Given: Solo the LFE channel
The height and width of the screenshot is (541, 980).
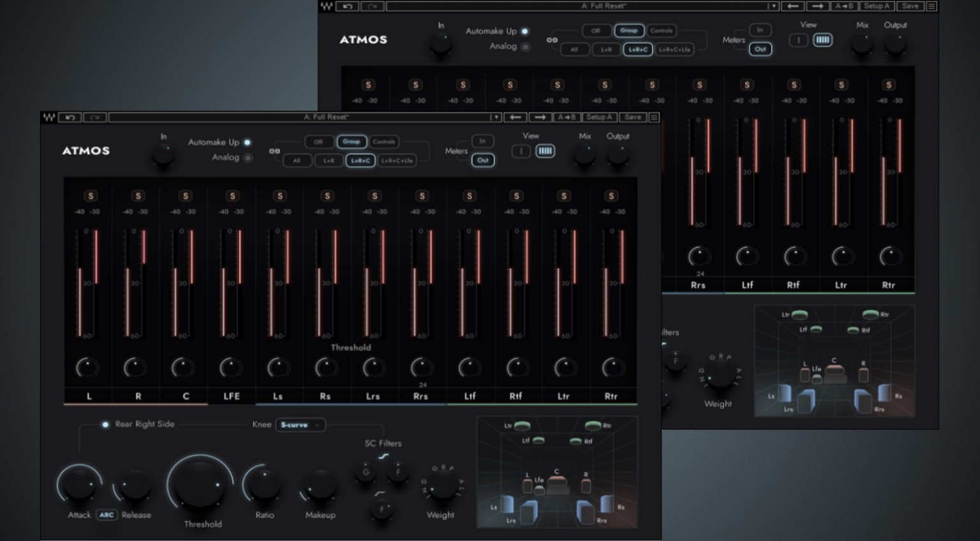Looking at the screenshot, I should tap(232, 196).
